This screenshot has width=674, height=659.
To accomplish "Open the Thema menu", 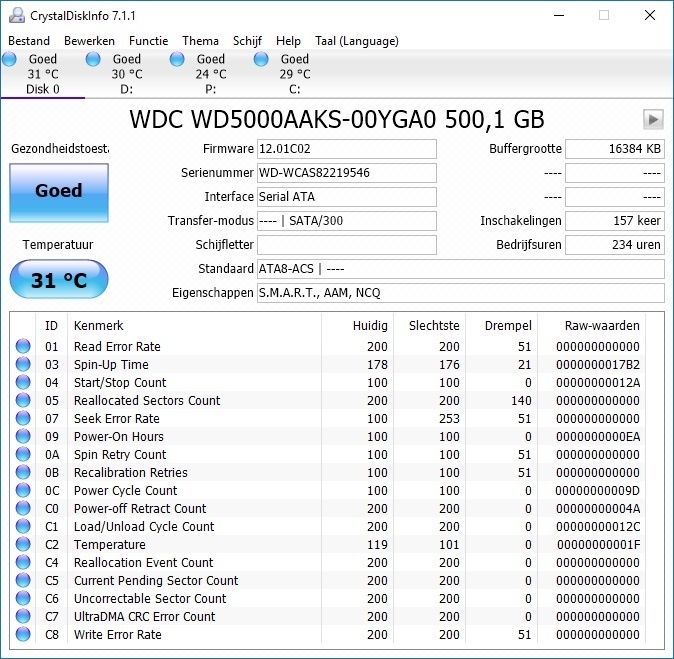I will (200, 41).
